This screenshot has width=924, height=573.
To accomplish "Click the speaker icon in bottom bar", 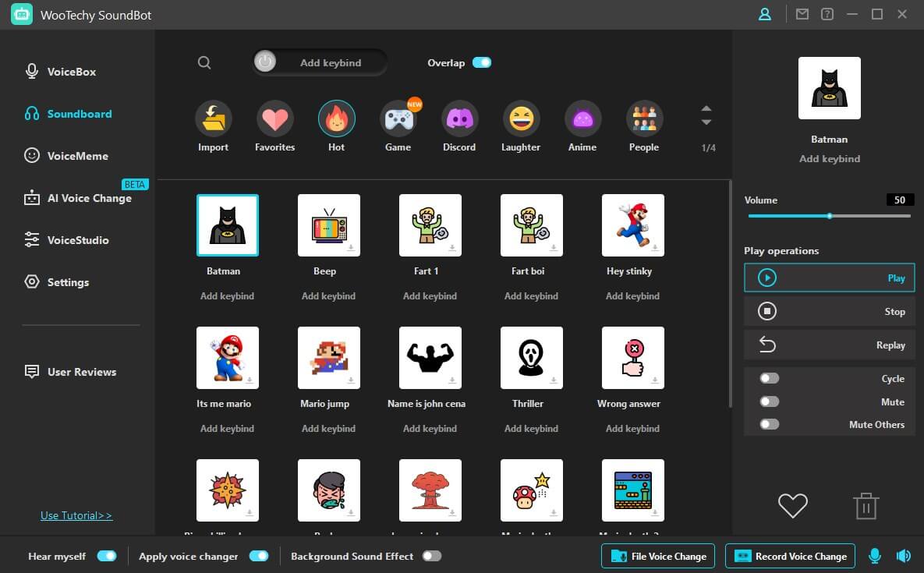I will point(903,556).
